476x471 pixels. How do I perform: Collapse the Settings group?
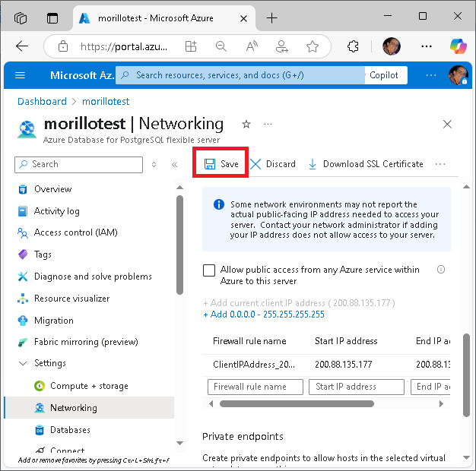23,363
